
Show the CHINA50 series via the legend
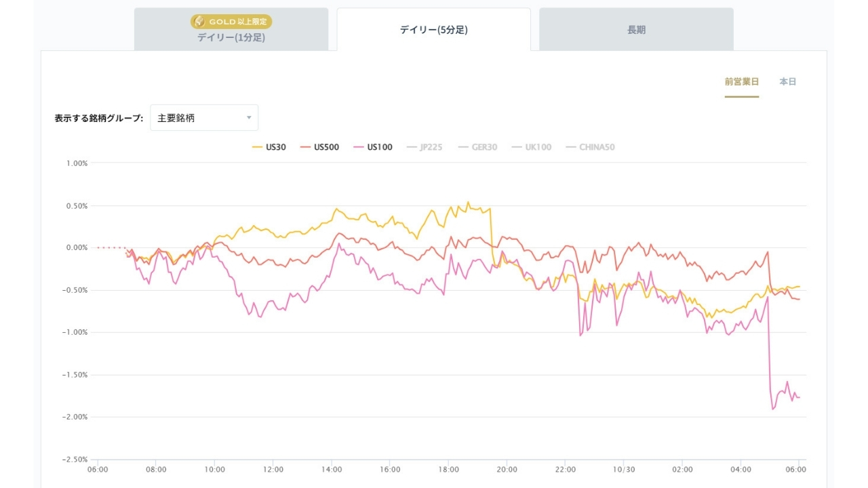pos(590,147)
